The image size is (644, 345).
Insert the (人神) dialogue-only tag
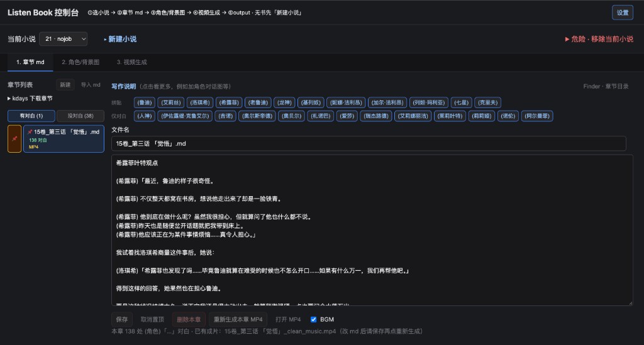(145, 116)
